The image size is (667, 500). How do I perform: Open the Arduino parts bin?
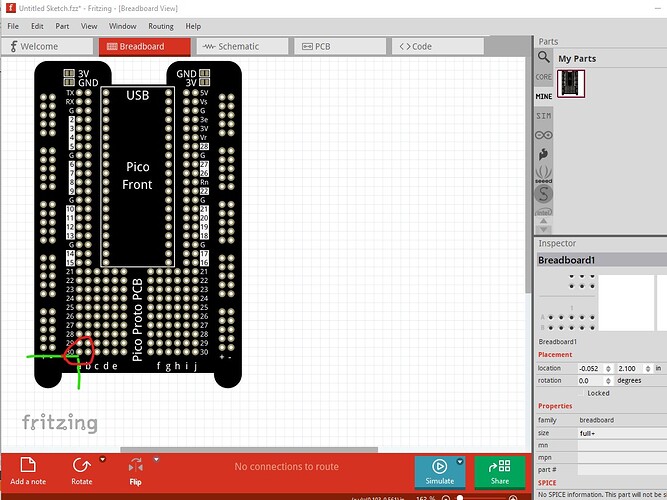click(x=543, y=135)
